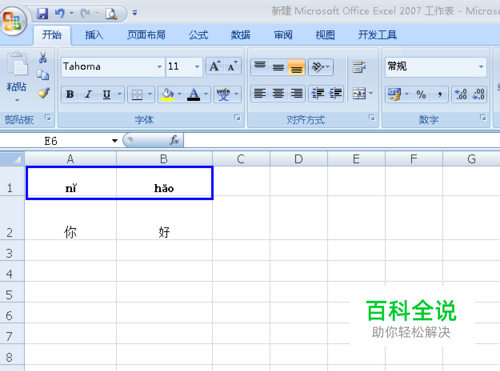Align cell text to the right
The image size is (500, 371).
pos(296,93)
